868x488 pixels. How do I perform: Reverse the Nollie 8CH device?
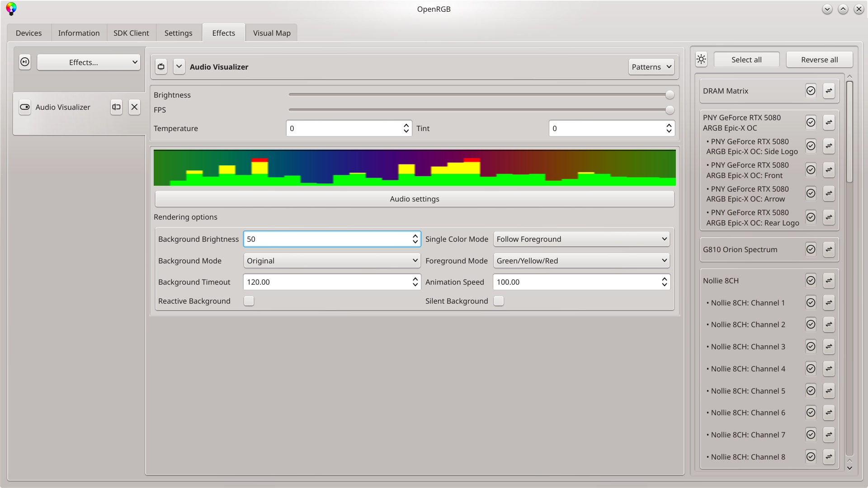click(829, 281)
